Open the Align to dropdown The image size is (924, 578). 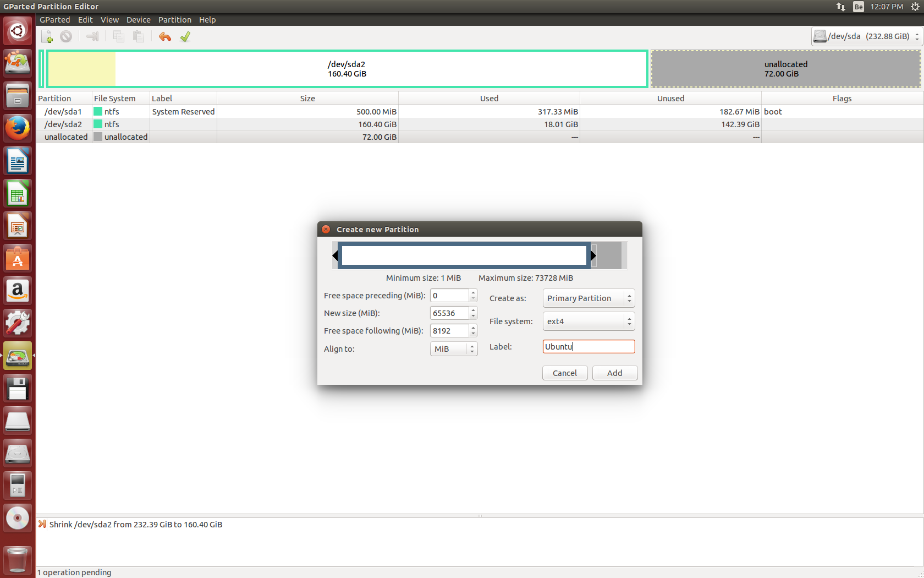click(453, 348)
